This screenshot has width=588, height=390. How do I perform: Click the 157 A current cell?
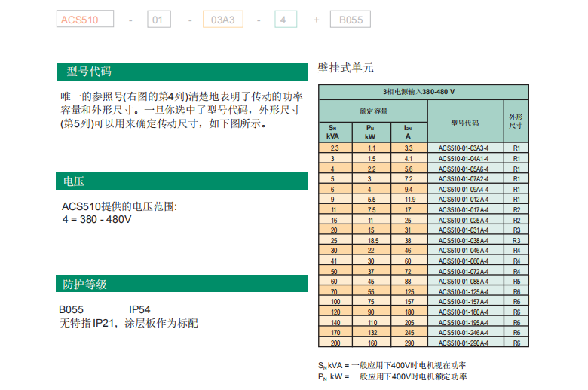pyautogui.click(x=409, y=302)
